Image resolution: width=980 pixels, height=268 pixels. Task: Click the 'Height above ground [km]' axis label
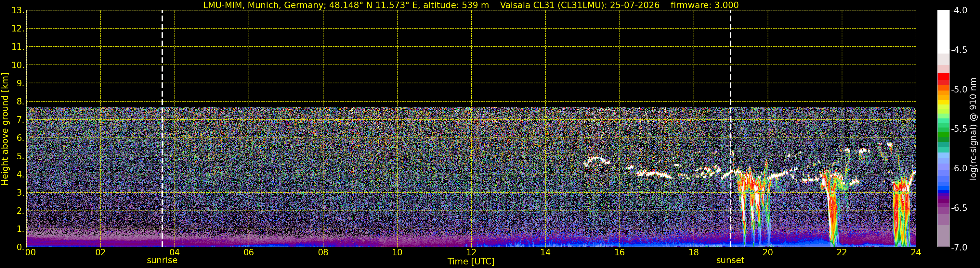[5, 129]
